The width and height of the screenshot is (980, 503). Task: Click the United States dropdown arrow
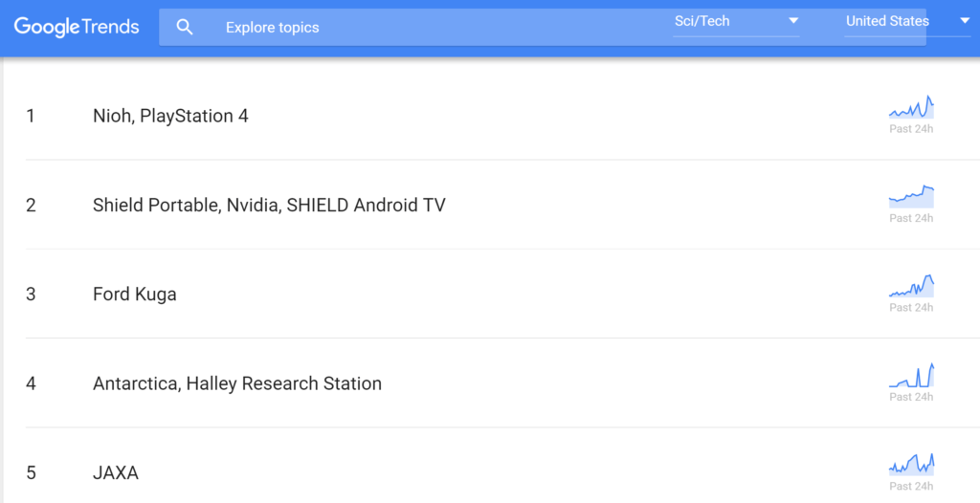tap(965, 21)
